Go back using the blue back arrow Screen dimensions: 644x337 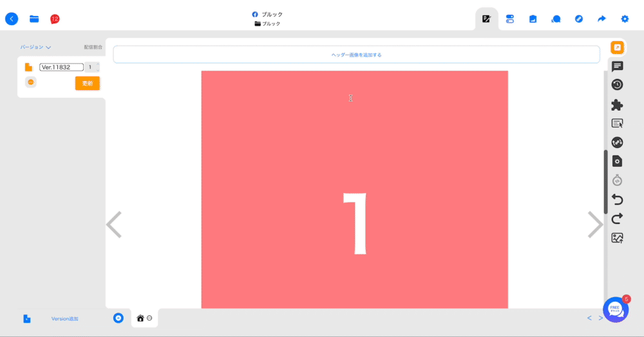(x=12, y=19)
